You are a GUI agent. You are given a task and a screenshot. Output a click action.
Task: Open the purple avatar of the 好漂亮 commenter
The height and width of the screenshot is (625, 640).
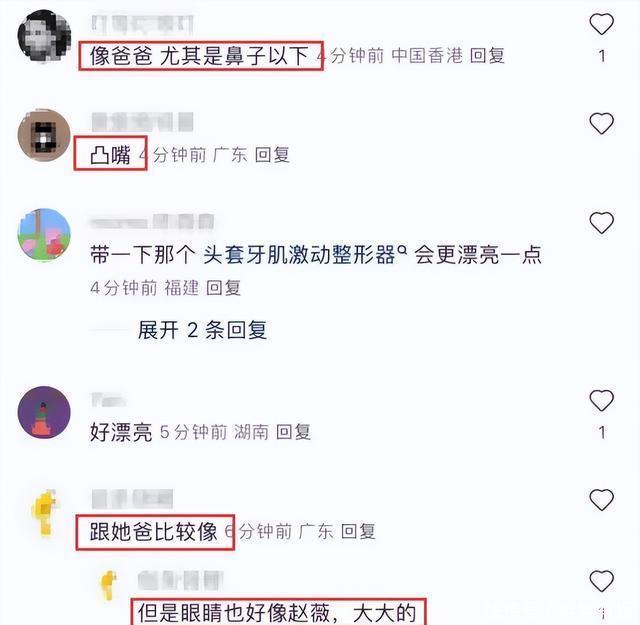[44, 412]
